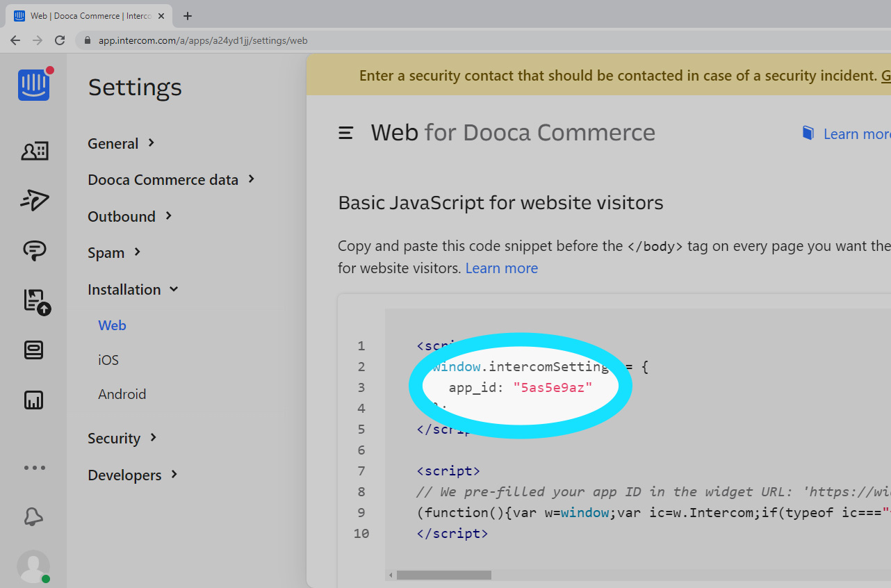
Task: Click the Basic JavaScript for website visitors heading
Action: pos(500,203)
